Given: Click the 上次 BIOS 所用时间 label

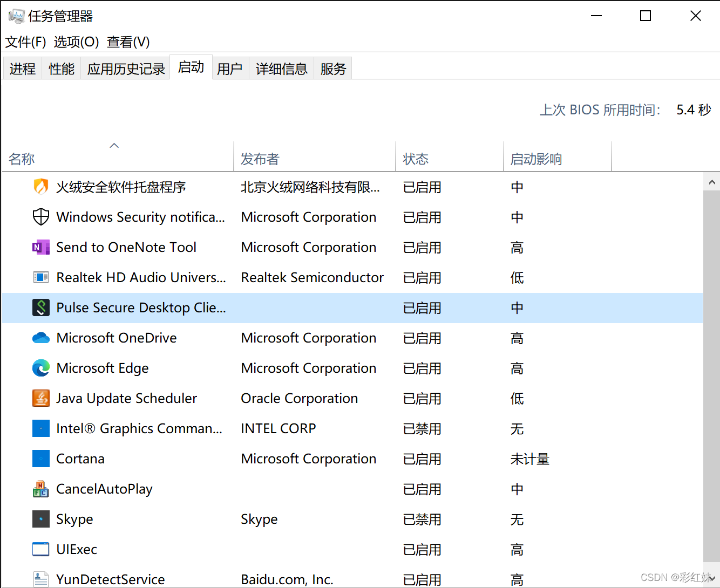Looking at the screenshot, I should tap(600, 110).
